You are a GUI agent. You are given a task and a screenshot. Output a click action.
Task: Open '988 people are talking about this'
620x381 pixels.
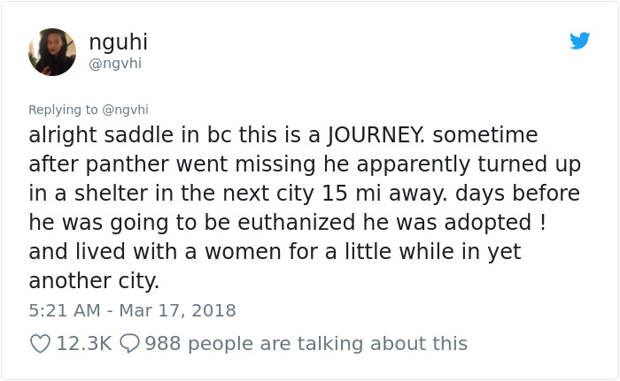coord(306,343)
